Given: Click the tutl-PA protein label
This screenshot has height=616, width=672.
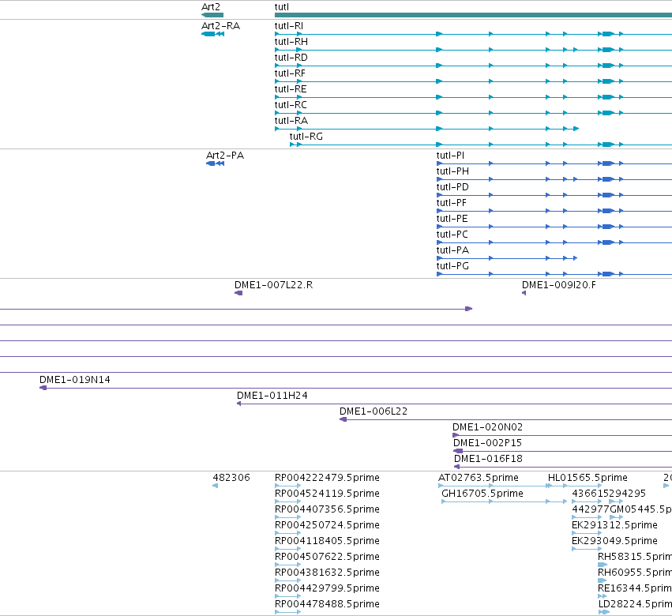Looking at the screenshot, I should [x=452, y=250].
